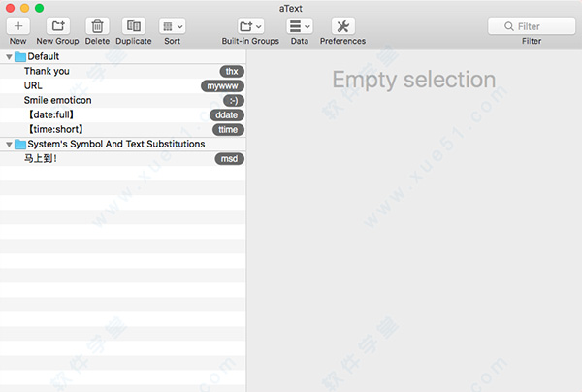Collapse System's Symbol And Text Substitutions group
Image resolution: width=582 pixels, height=392 pixels.
click(x=9, y=145)
